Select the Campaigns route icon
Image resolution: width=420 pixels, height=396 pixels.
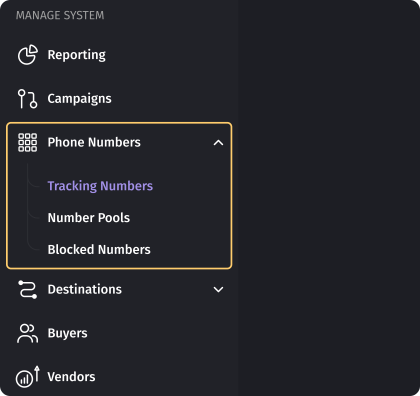pyautogui.click(x=28, y=99)
